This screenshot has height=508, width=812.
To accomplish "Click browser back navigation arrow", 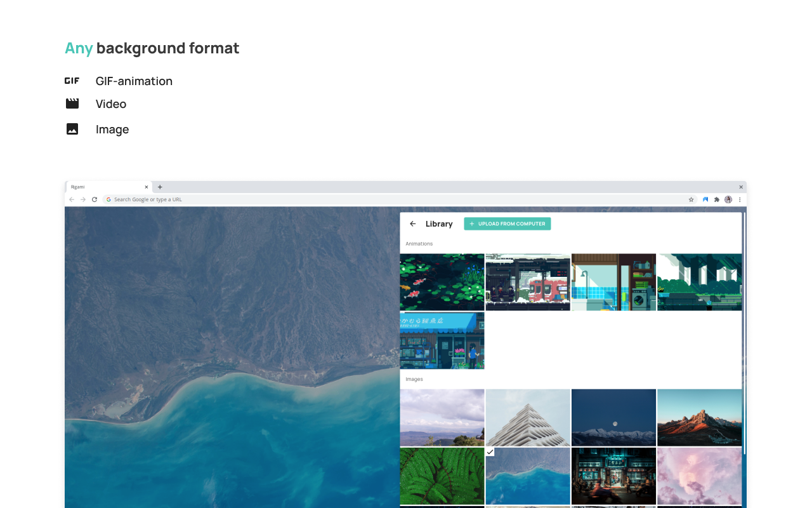I will click(72, 199).
